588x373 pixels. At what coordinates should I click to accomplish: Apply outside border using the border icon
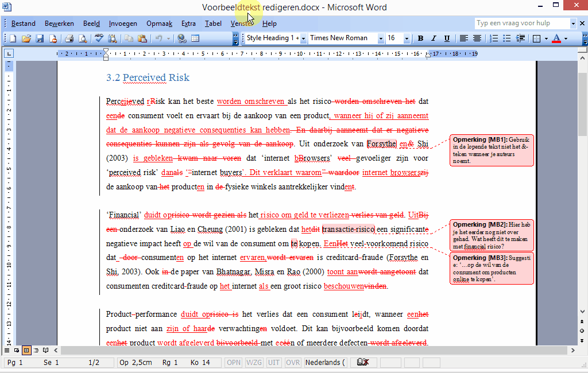(x=537, y=38)
